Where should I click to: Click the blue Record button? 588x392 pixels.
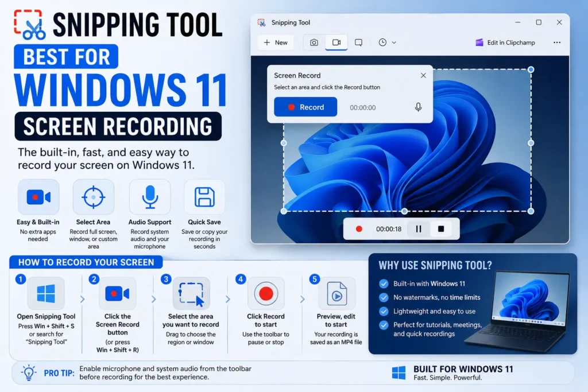coord(305,107)
